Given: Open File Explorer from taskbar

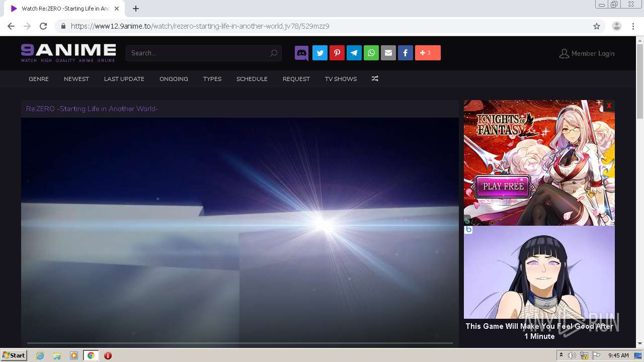Looking at the screenshot, I should click(x=57, y=355).
